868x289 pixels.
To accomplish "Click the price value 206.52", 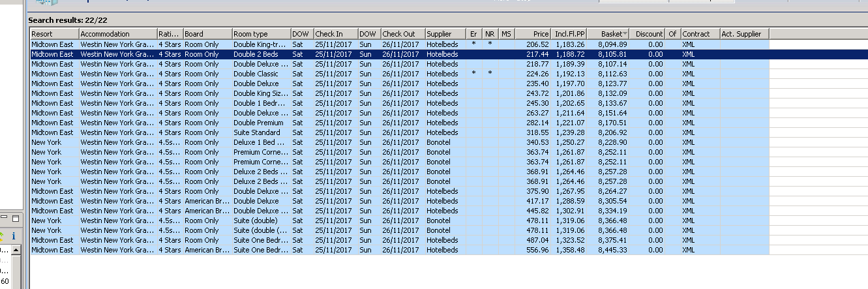I will click(537, 44).
